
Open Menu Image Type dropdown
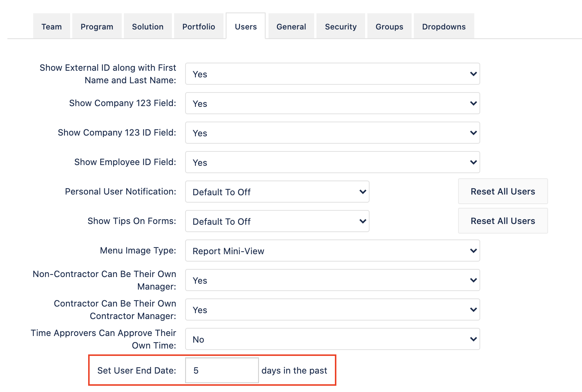[x=333, y=251]
